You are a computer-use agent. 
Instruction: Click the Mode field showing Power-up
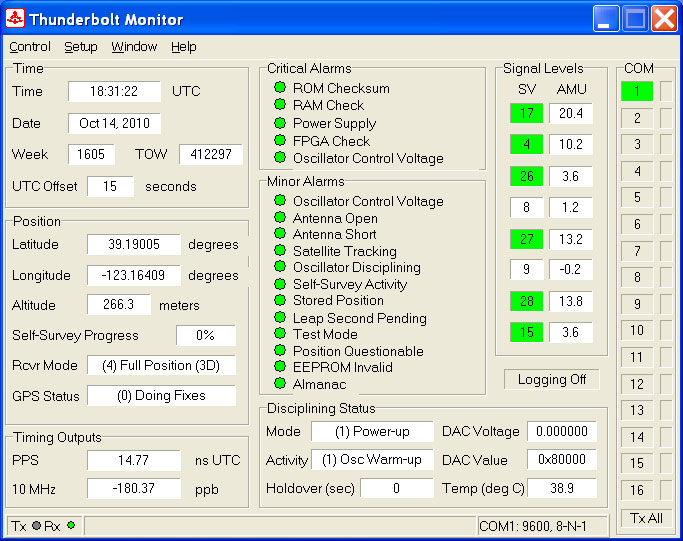pos(372,431)
